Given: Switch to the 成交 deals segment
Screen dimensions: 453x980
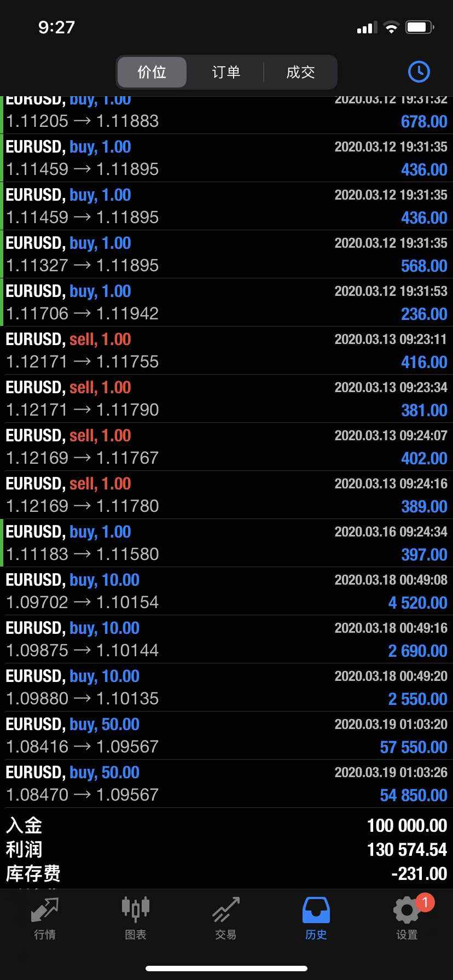Looking at the screenshot, I should [300, 72].
